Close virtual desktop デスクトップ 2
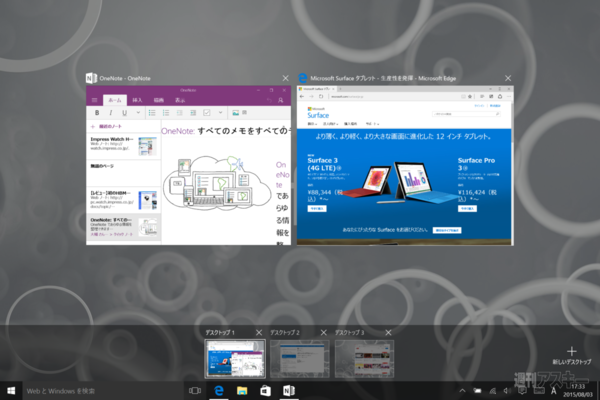The image size is (600, 400). click(324, 333)
